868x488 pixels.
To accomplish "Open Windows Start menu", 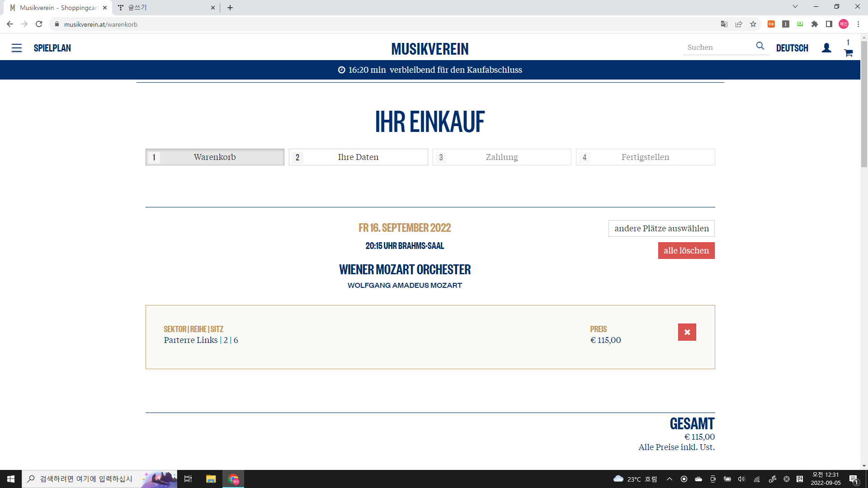I will click(x=11, y=479).
